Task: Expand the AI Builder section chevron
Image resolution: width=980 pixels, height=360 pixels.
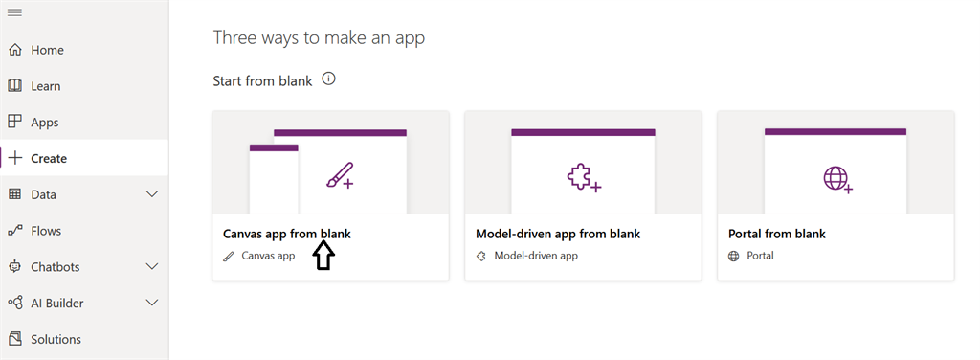Action: pyautogui.click(x=152, y=304)
